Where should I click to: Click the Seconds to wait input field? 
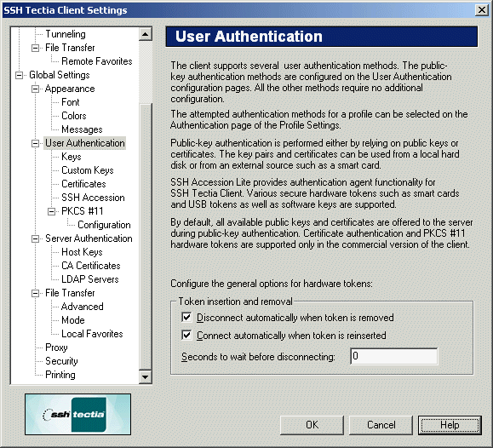click(393, 356)
